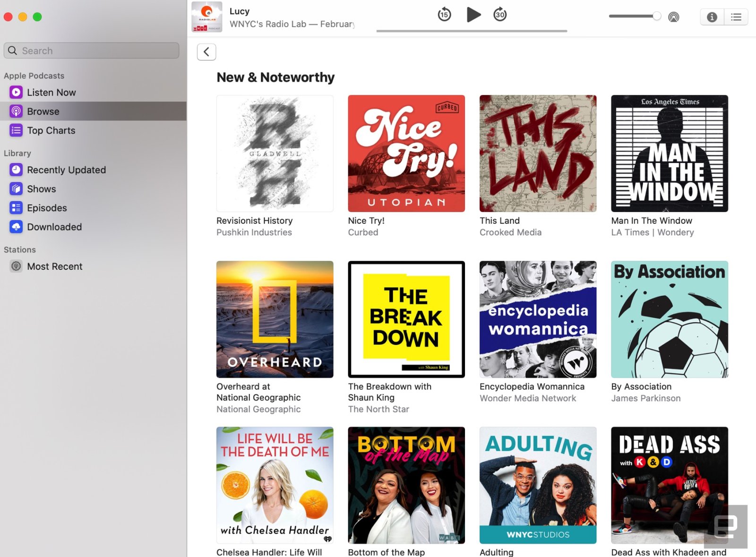Open The Breakdown podcast artwork
Viewport: 756px width, 557px height.
pyautogui.click(x=406, y=319)
